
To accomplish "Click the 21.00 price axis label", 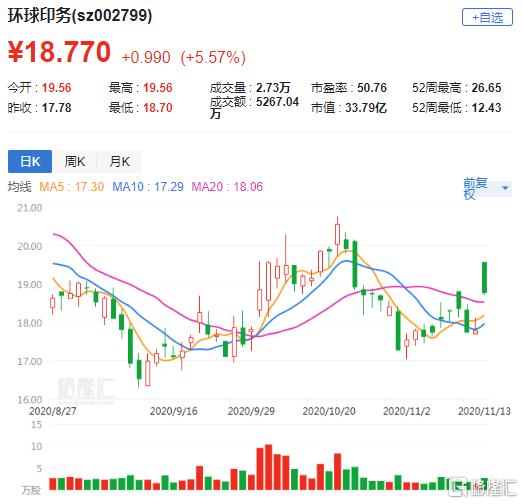I will [x=30, y=208].
